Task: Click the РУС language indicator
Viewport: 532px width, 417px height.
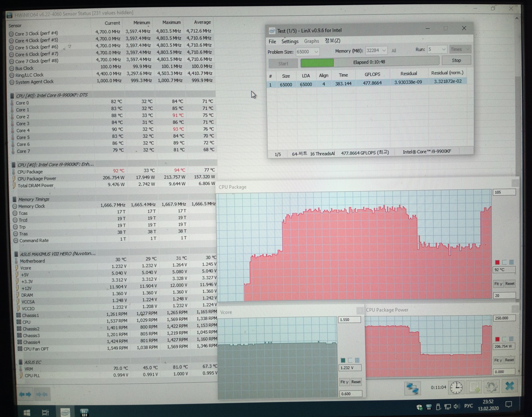Action: (469, 406)
